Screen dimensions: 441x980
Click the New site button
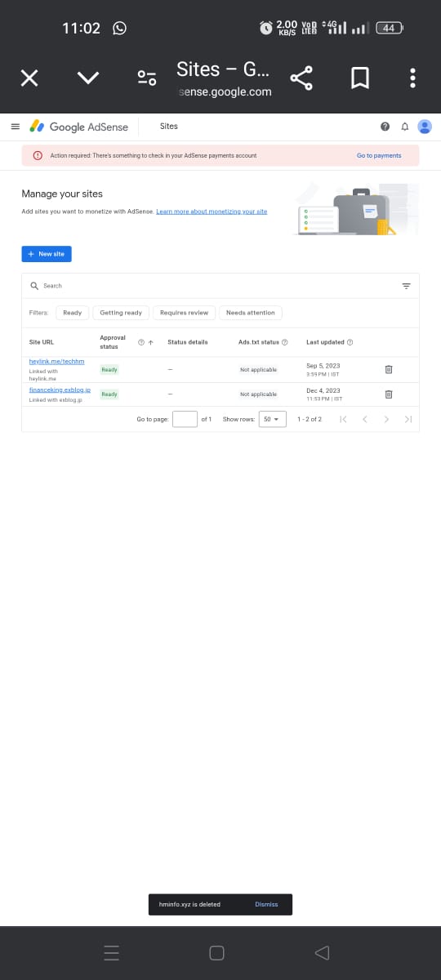click(47, 254)
